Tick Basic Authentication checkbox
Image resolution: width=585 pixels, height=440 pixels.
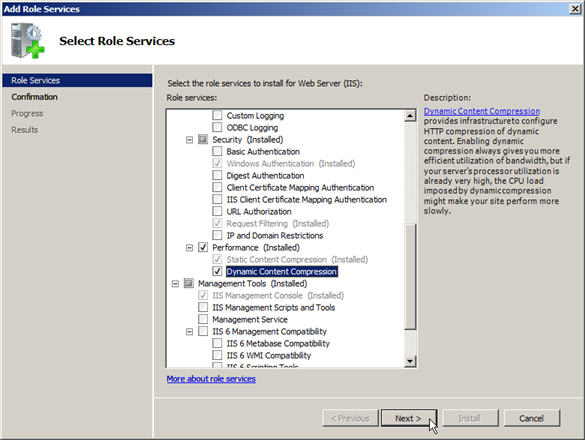pos(217,151)
